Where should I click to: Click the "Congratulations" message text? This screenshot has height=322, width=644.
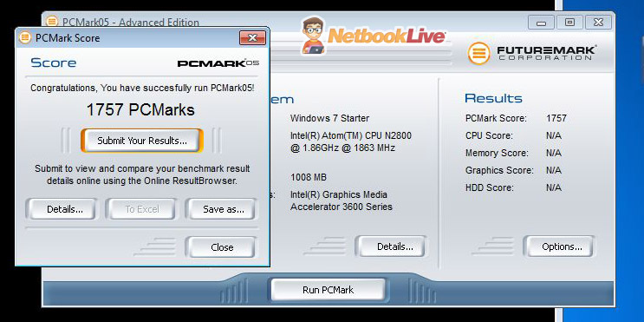142,88
